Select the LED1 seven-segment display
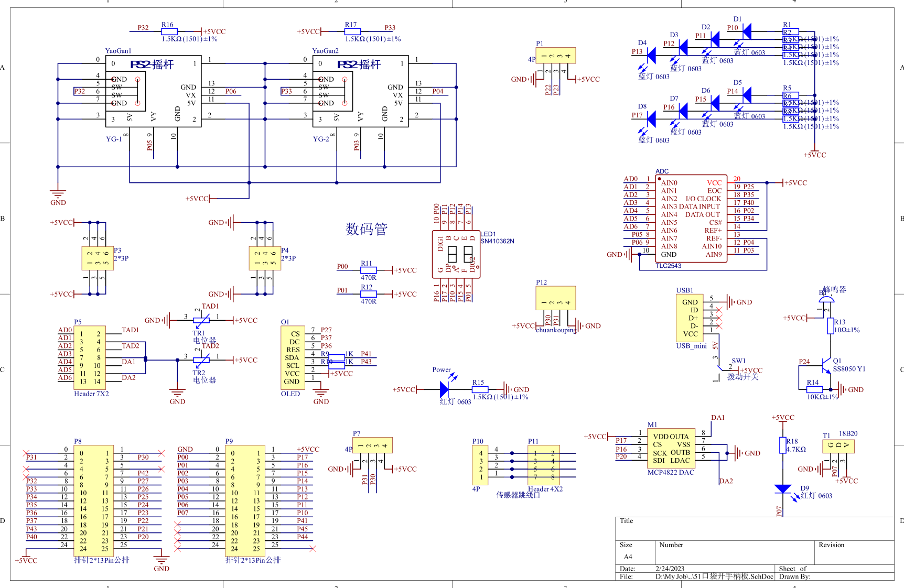 (456, 254)
